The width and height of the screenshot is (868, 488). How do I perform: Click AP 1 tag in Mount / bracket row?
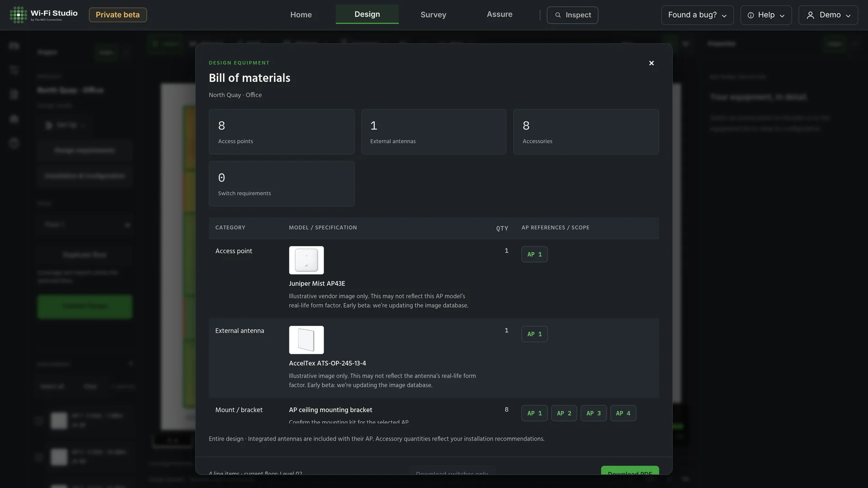[534, 413]
